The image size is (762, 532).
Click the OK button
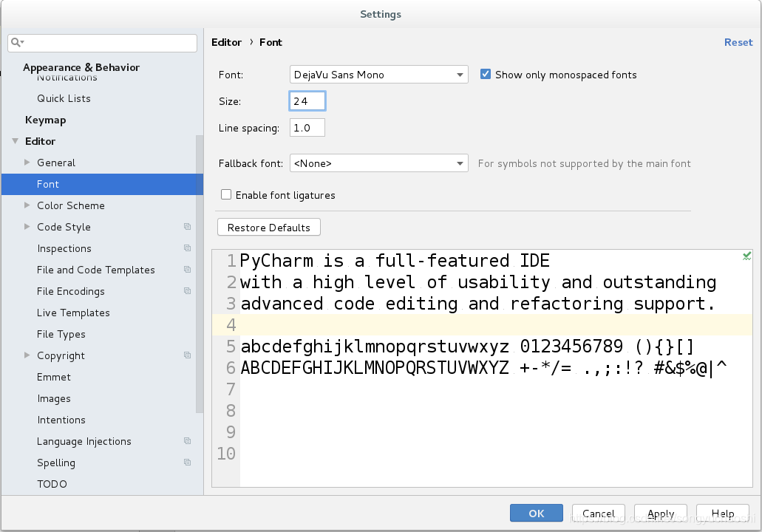click(x=537, y=513)
